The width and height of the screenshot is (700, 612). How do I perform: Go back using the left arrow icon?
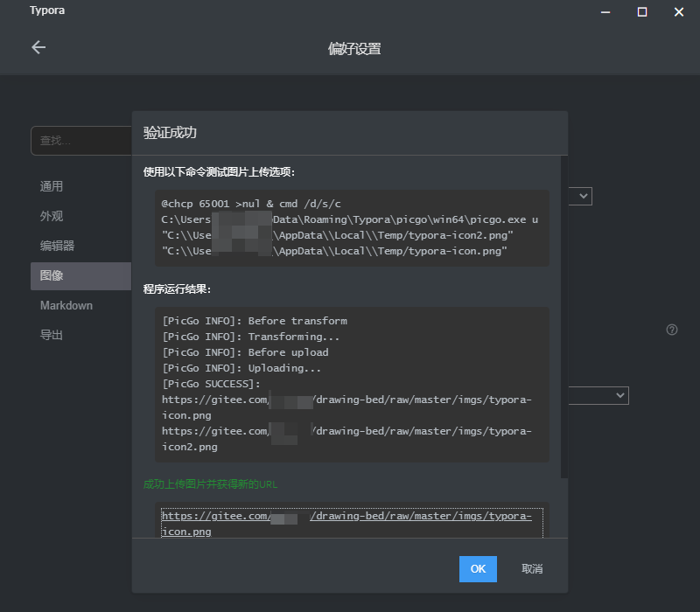coord(38,47)
